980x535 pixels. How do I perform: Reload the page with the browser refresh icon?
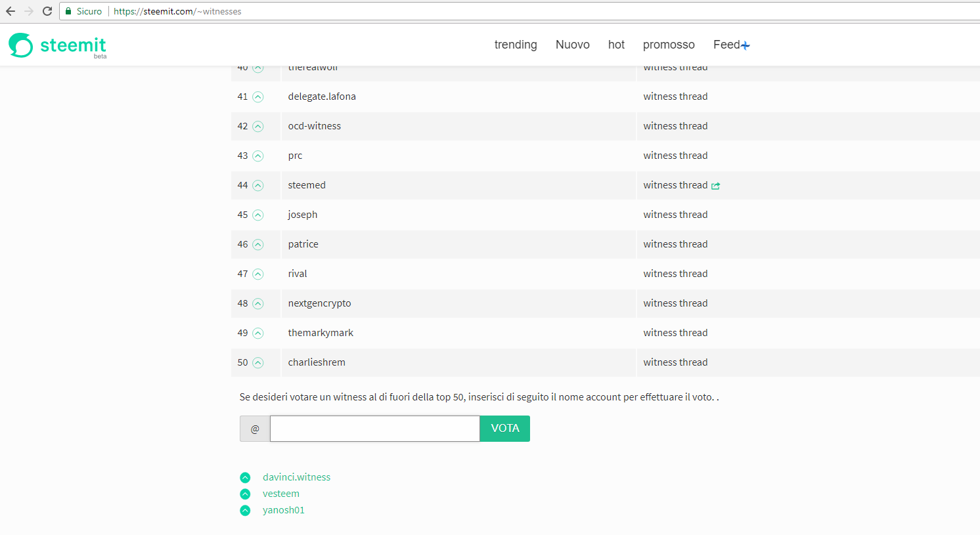pyautogui.click(x=47, y=11)
